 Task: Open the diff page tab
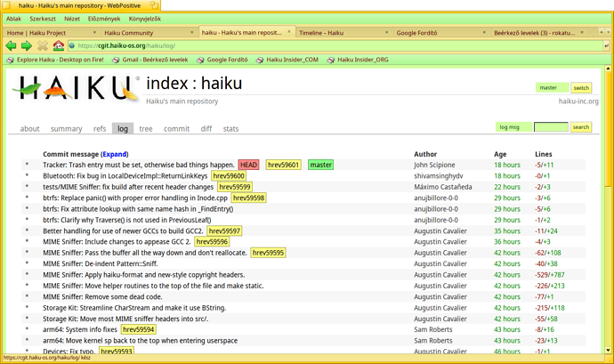[x=206, y=128]
